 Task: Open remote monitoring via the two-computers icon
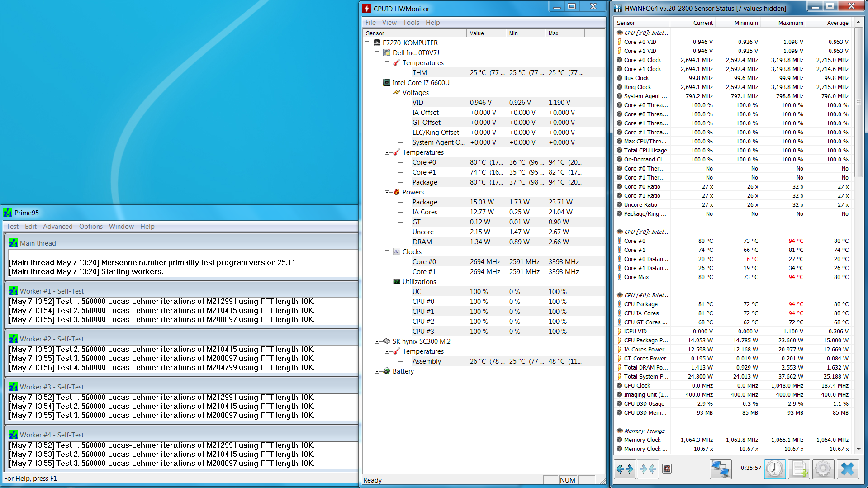[720, 469]
